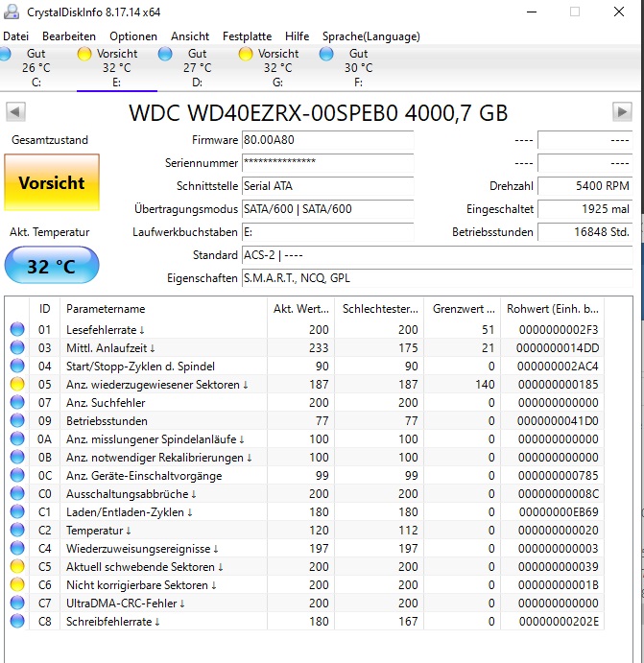The width and height of the screenshot is (644, 663).
Task: Click status icon of Anz. Suchfehler row
Action: pos(17,402)
